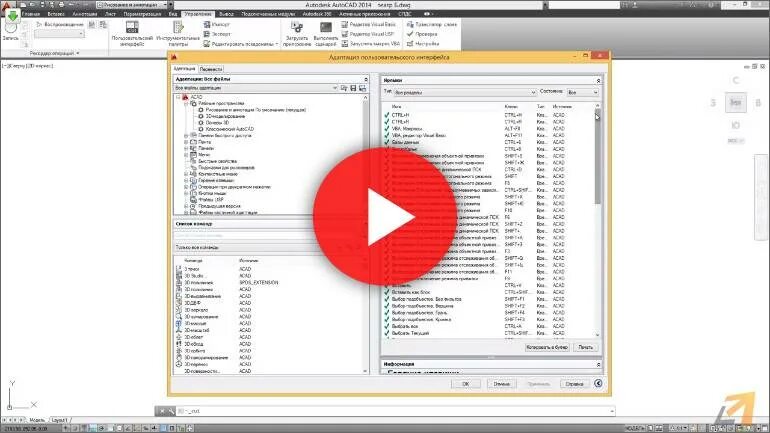Click the save all customization files icon
The height and width of the screenshot is (433, 770).
click(362, 88)
